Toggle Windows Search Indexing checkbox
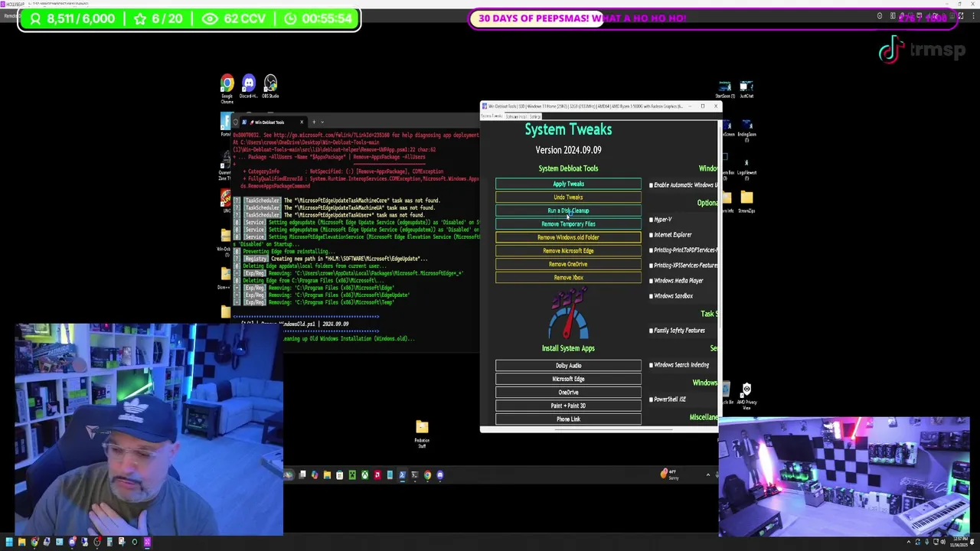The height and width of the screenshot is (551, 980). coord(652,365)
